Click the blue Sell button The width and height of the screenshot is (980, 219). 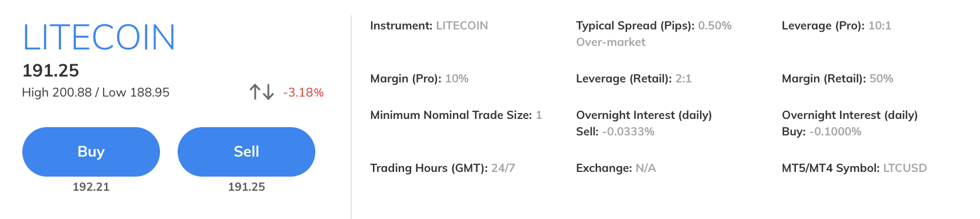246,152
